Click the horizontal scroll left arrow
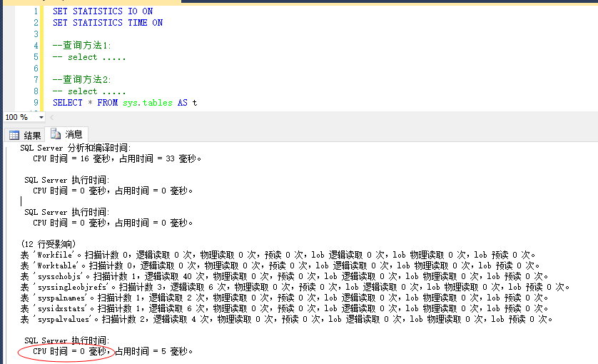The height and width of the screenshot is (364, 598). coord(52,117)
